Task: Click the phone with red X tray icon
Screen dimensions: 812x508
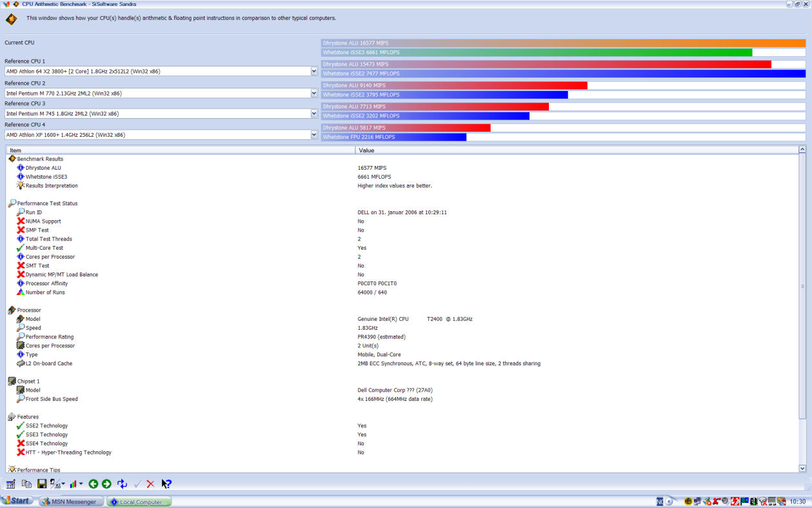Action: coord(764,501)
